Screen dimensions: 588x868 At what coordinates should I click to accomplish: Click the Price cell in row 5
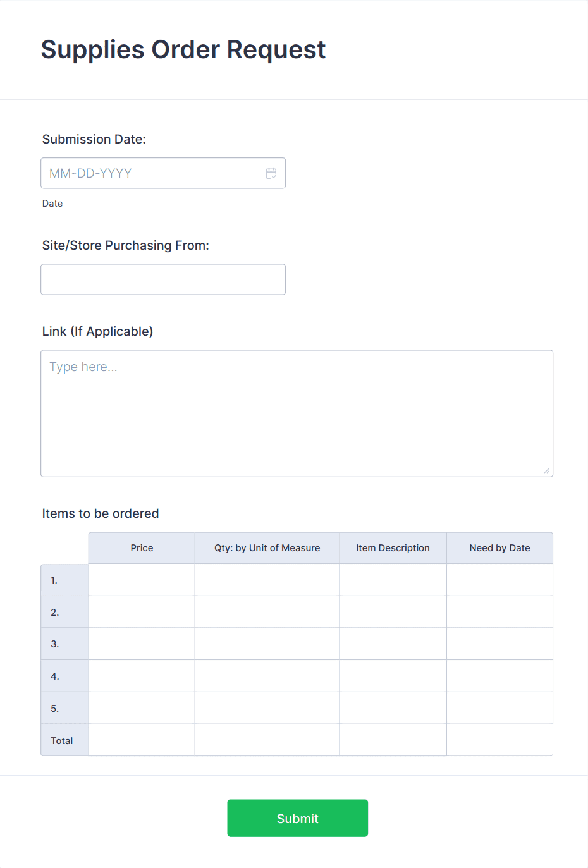tap(141, 707)
